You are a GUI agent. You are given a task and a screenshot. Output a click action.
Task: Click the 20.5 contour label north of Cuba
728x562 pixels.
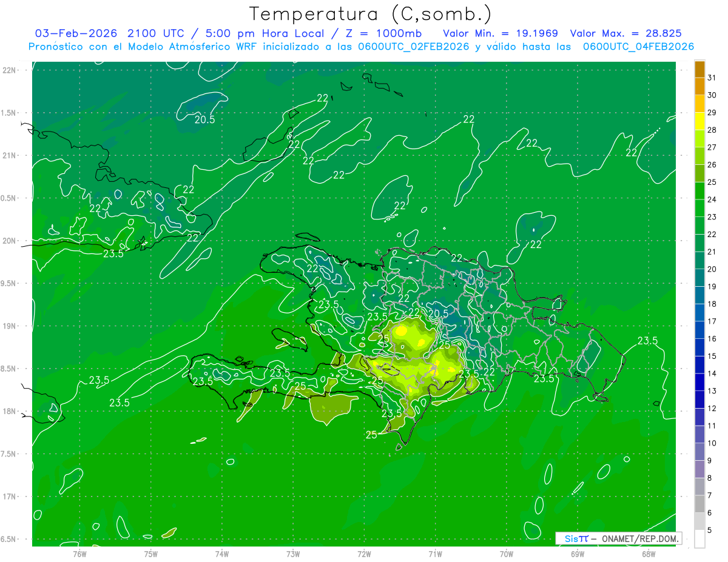tap(204, 119)
